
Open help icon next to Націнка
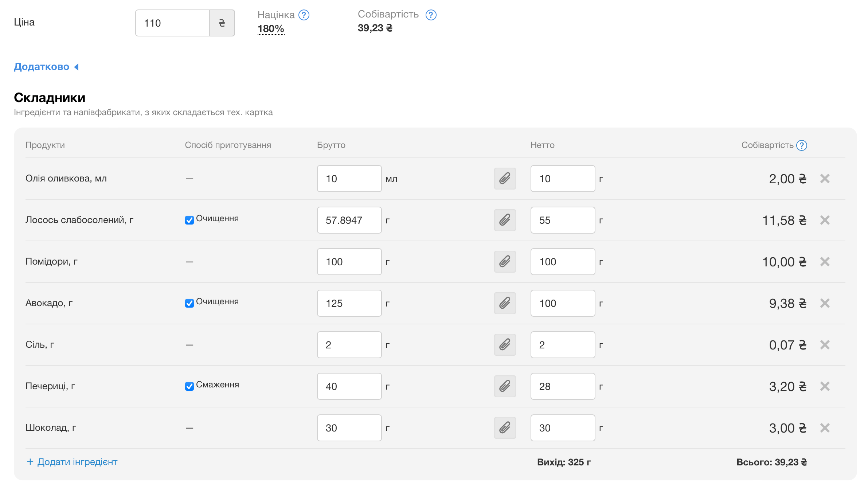[304, 15]
